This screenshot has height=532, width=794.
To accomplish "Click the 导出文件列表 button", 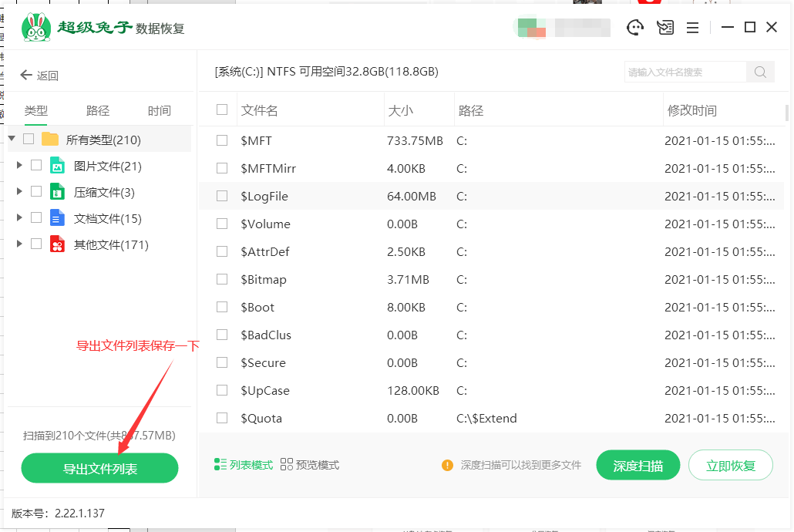I will (x=99, y=469).
